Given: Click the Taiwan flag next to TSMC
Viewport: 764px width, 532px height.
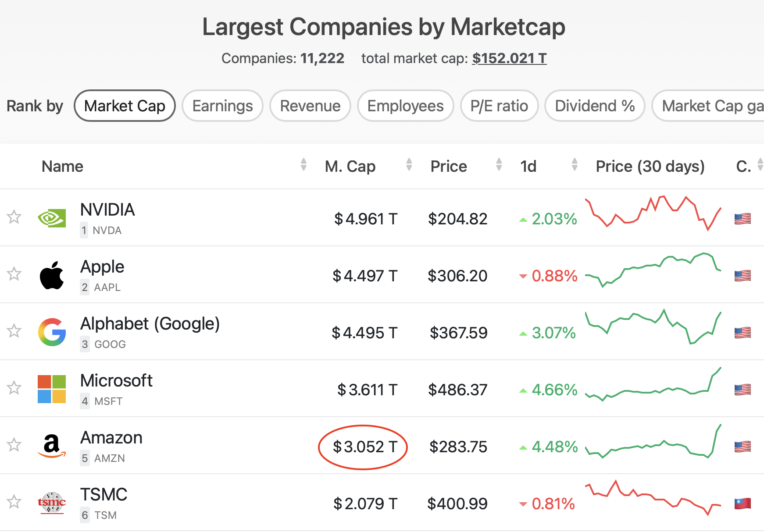Looking at the screenshot, I should (x=743, y=504).
